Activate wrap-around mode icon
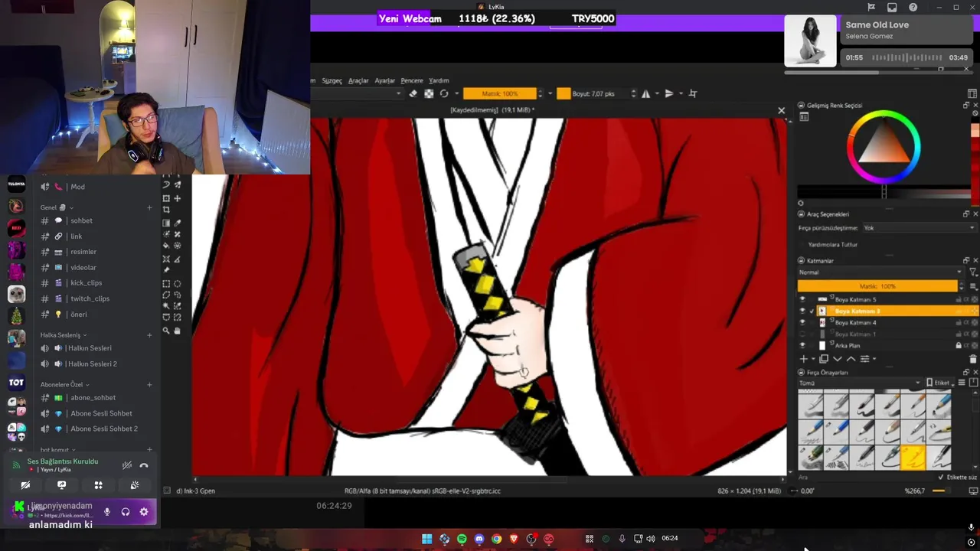This screenshot has height=551, width=980. tap(693, 93)
